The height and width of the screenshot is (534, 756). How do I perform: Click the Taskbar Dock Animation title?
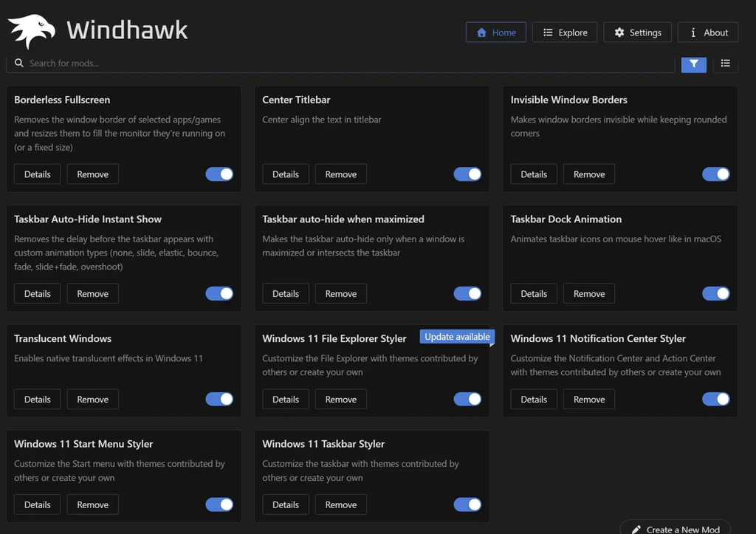click(566, 219)
